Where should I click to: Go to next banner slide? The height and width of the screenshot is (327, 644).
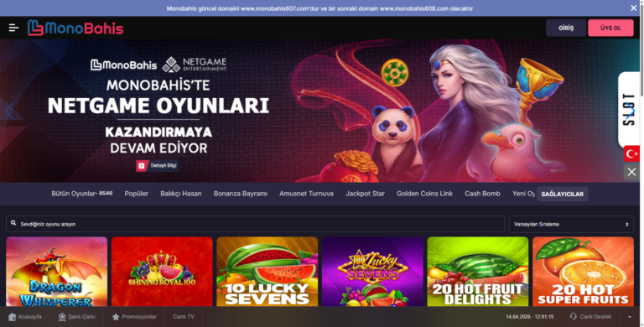point(631,111)
